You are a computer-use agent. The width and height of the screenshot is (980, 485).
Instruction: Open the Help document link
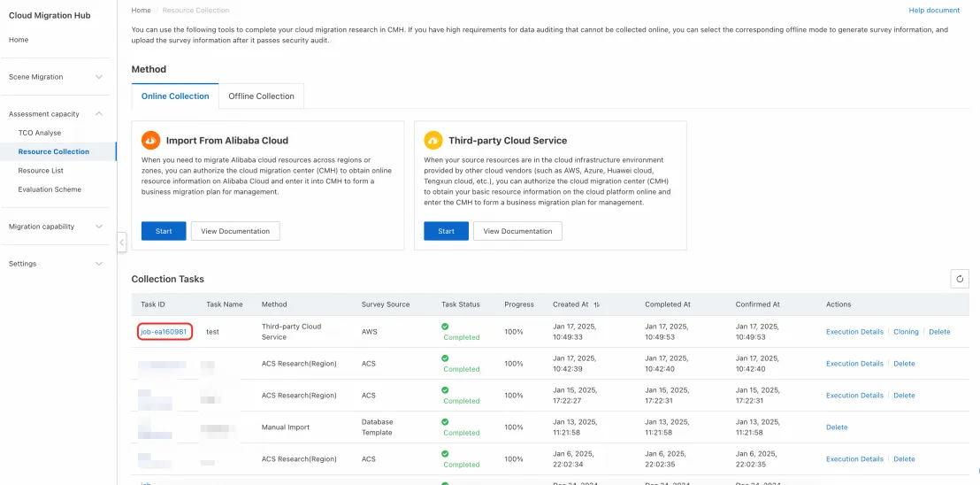click(x=934, y=11)
